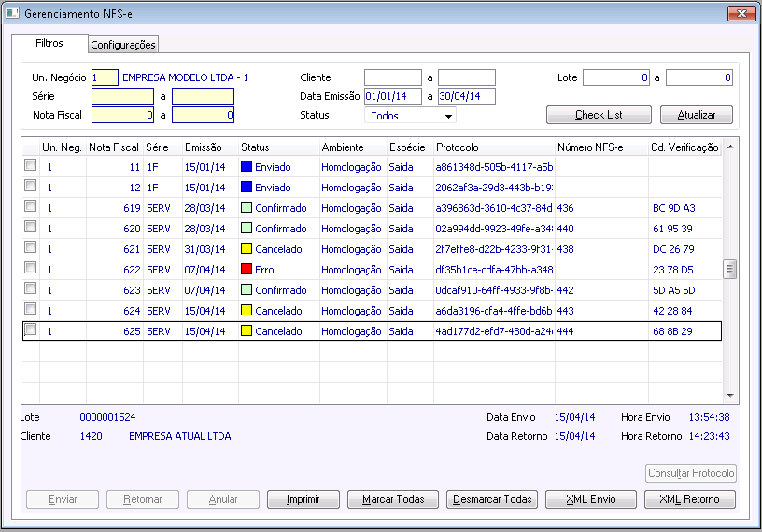Screen dimensions: 762x532
Task: Click the blue Enviado status square for nota 11
Action: [x=247, y=167]
